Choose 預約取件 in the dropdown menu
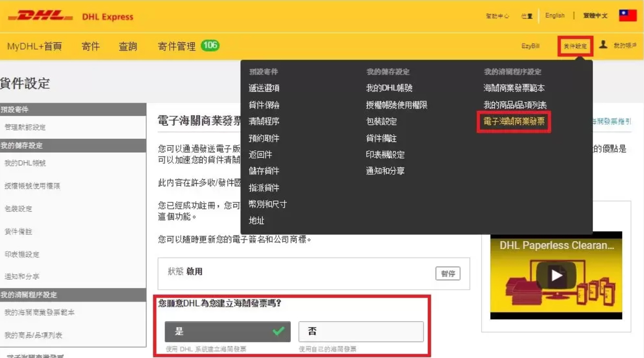 click(x=264, y=138)
